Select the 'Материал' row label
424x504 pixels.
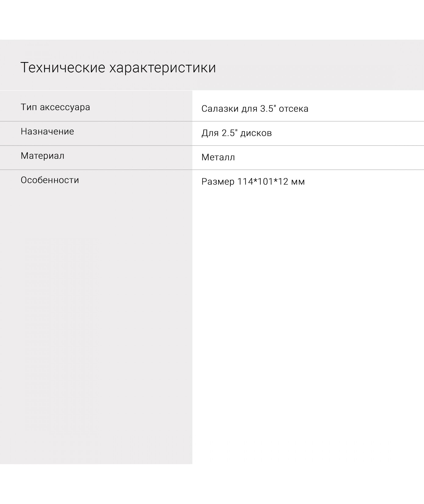(43, 156)
